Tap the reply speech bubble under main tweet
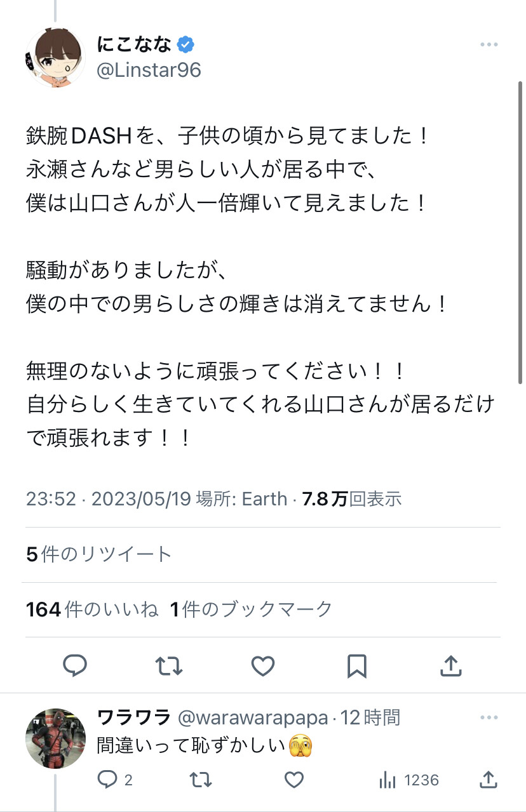Screen dimensions: 526x812 tap(75, 665)
